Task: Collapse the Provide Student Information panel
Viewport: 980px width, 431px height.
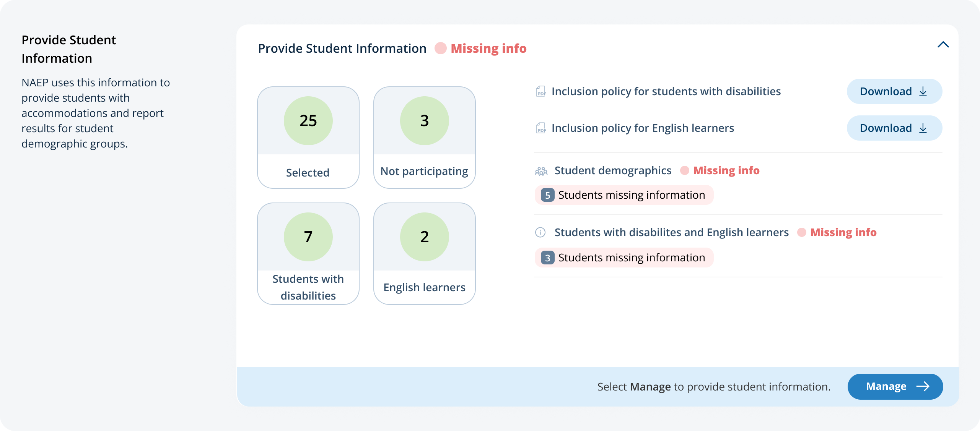Action: click(943, 45)
